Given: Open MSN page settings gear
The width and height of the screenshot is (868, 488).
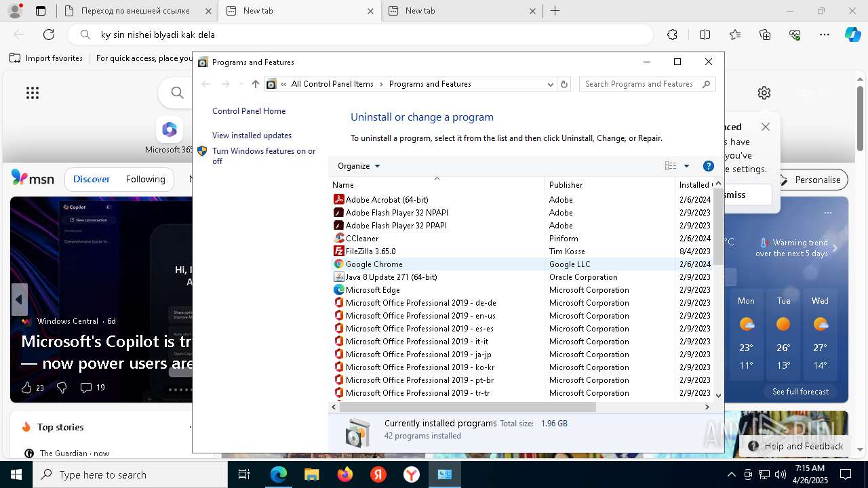Looking at the screenshot, I should (x=764, y=93).
